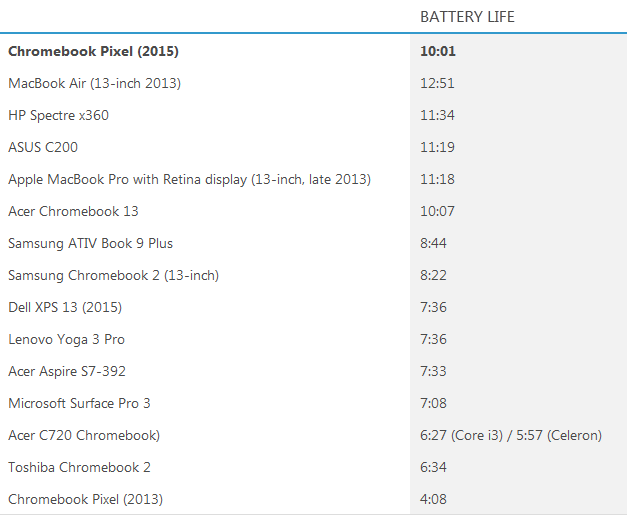Select Apple MacBook Pro with Retina display
Screen dimensions: 627x516
point(190,179)
